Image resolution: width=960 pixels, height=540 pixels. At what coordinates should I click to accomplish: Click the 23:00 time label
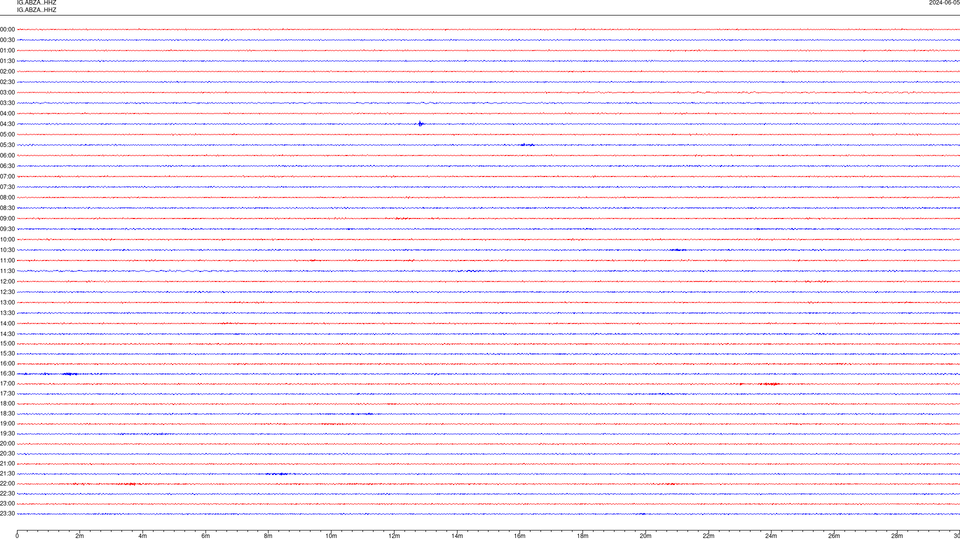click(7, 504)
